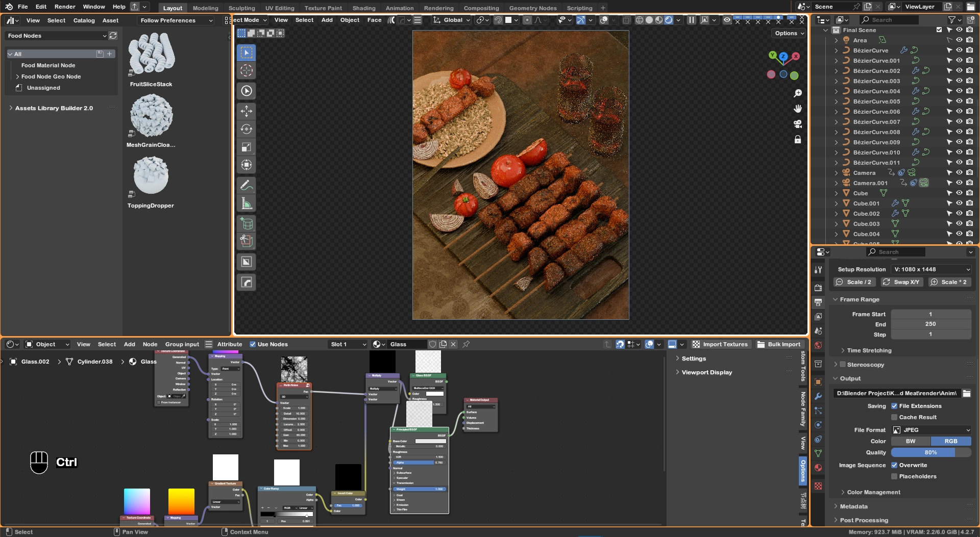
Task: Hide BézierCurve.003 with eye icon
Action: pyautogui.click(x=959, y=81)
